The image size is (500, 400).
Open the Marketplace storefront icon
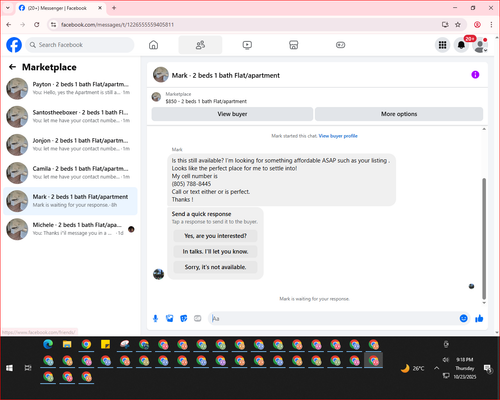(x=294, y=45)
